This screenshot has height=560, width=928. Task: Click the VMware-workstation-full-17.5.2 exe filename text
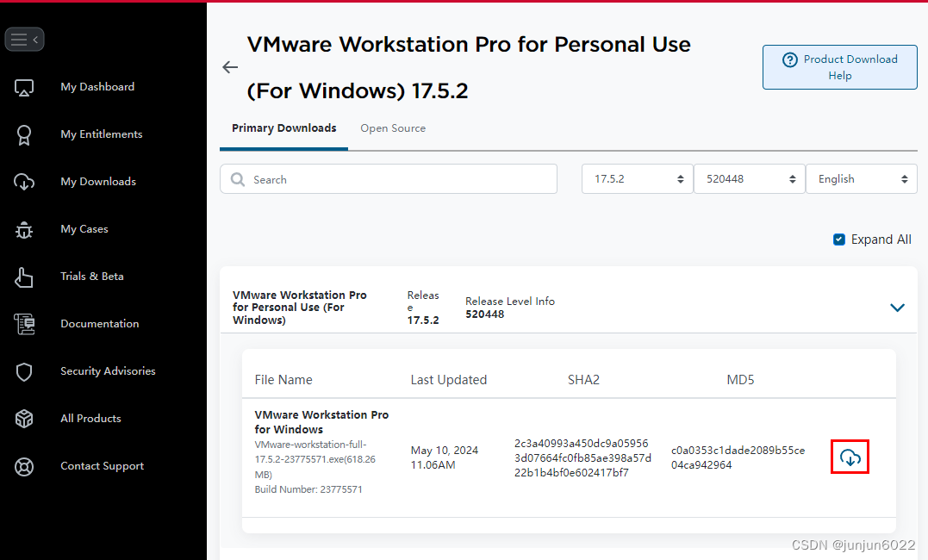coord(315,459)
